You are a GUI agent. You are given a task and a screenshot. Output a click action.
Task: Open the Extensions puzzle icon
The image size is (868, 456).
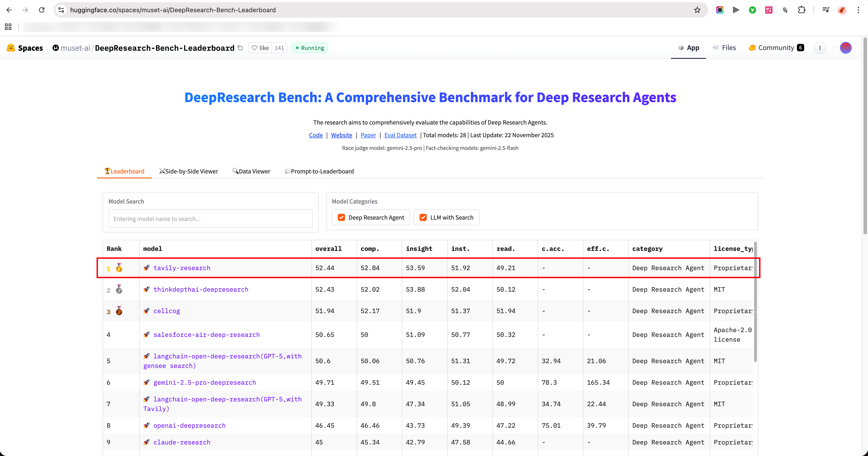tap(802, 10)
